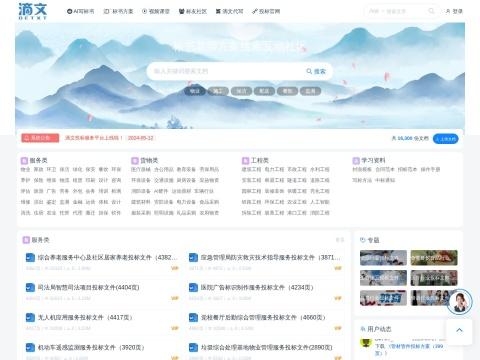Click the 服务类 document list section icon
This screenshot has height=360, width=480.
26,240
